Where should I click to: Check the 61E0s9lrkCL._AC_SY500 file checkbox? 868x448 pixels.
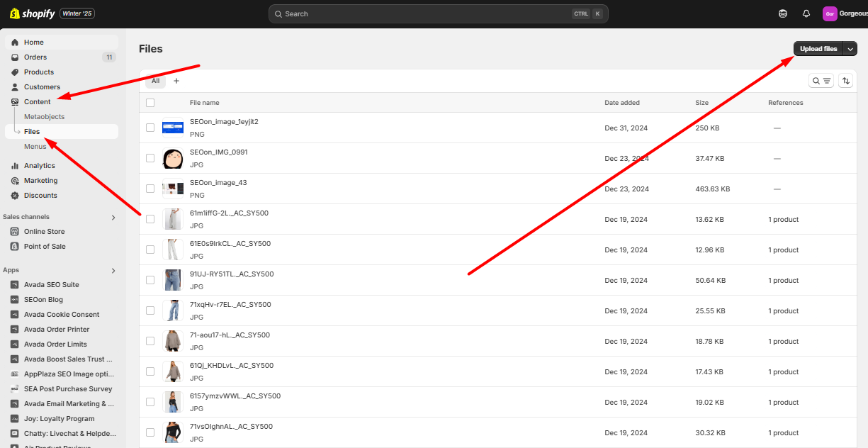[x=150, y=250]
